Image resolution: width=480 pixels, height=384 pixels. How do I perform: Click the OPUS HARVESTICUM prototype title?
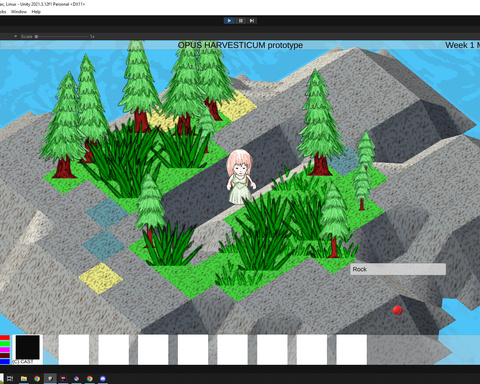240,45
